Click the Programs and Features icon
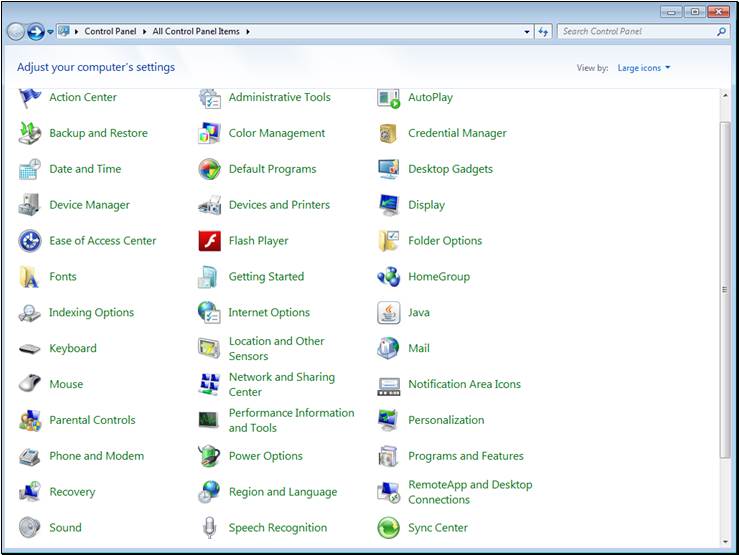 point(389,456)
